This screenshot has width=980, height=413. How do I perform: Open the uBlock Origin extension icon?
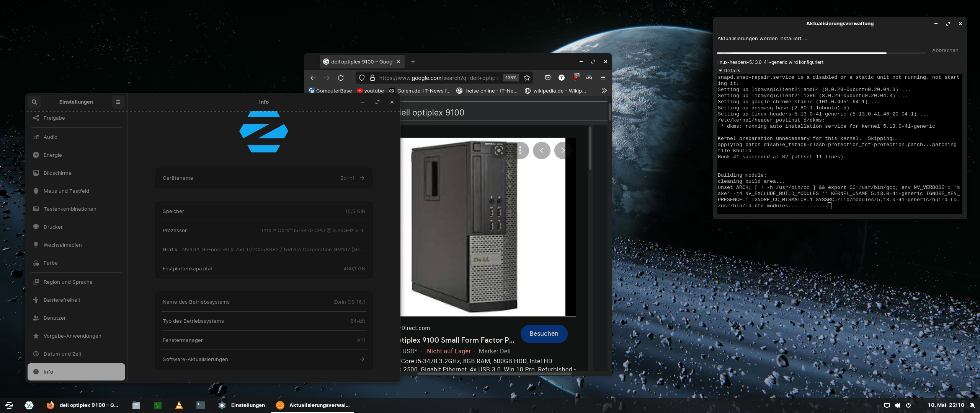tap(575, 78)
